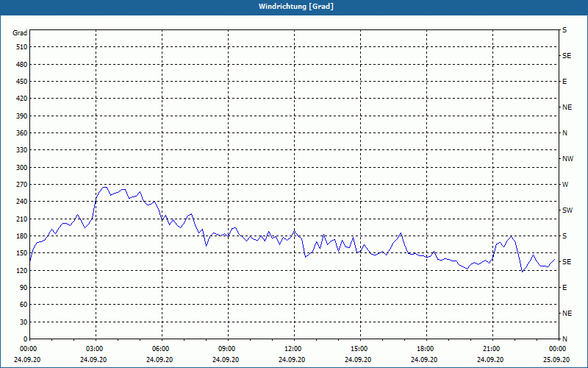This screenshot has height=368, width=588.
Task: Pick the 390 y-axis tick label
Action: pyautogui.click(x=22, y=116)
